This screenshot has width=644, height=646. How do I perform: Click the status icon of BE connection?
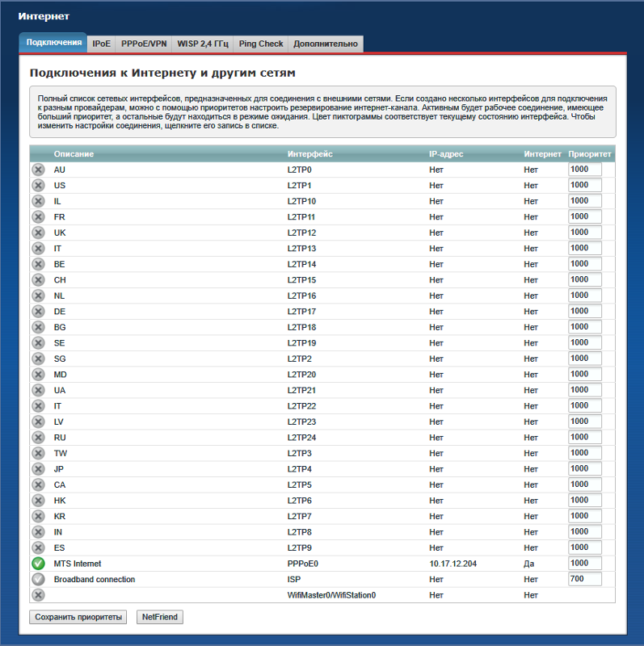pos(38,264)
